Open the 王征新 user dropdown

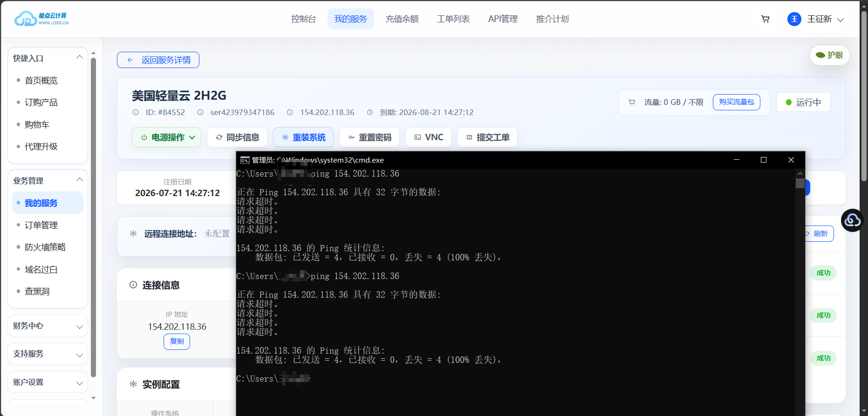816,19
